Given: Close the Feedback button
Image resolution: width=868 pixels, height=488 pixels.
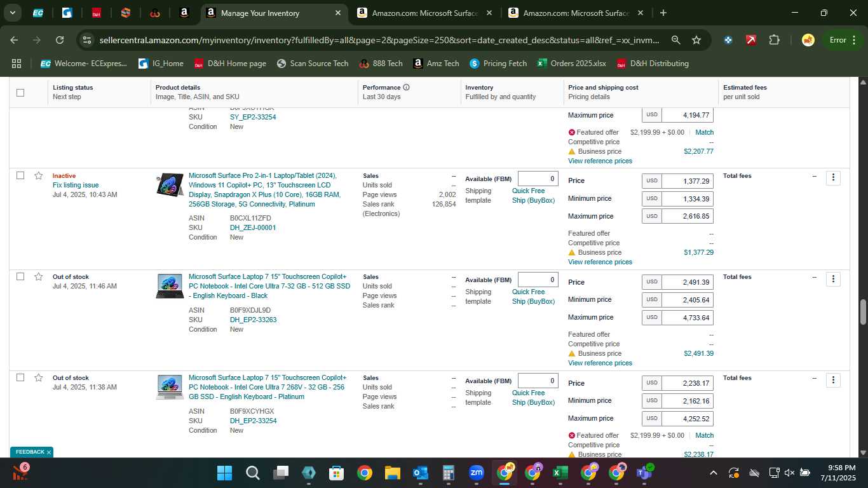Looking at the screenshot, I should point(49,452).
